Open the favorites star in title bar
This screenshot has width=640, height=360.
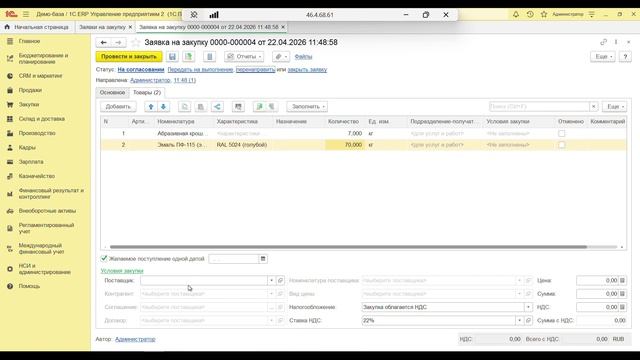[544, 14]
